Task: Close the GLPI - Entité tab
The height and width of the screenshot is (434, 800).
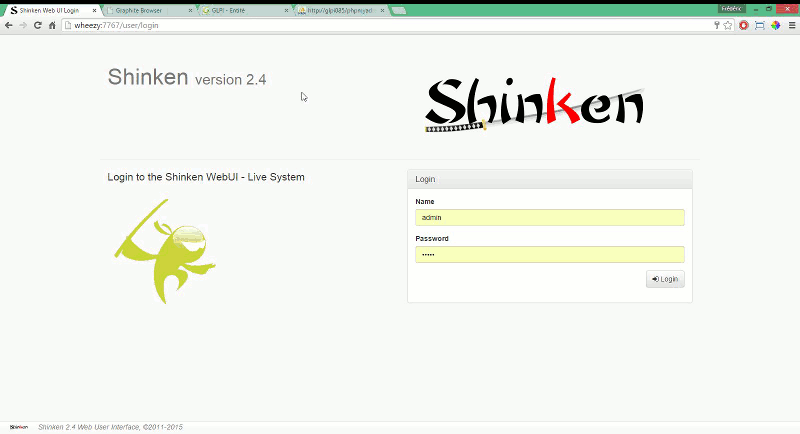Action: click(x=286, y=10)
